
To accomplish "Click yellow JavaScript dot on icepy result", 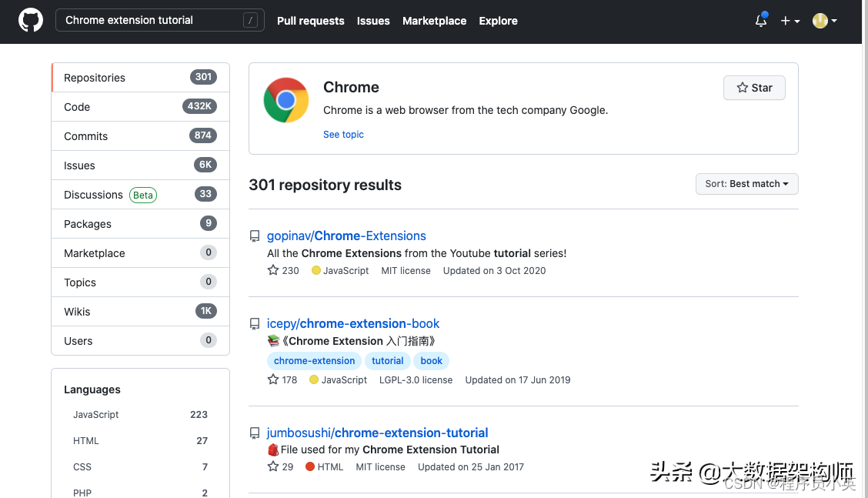I will [314, 379].
